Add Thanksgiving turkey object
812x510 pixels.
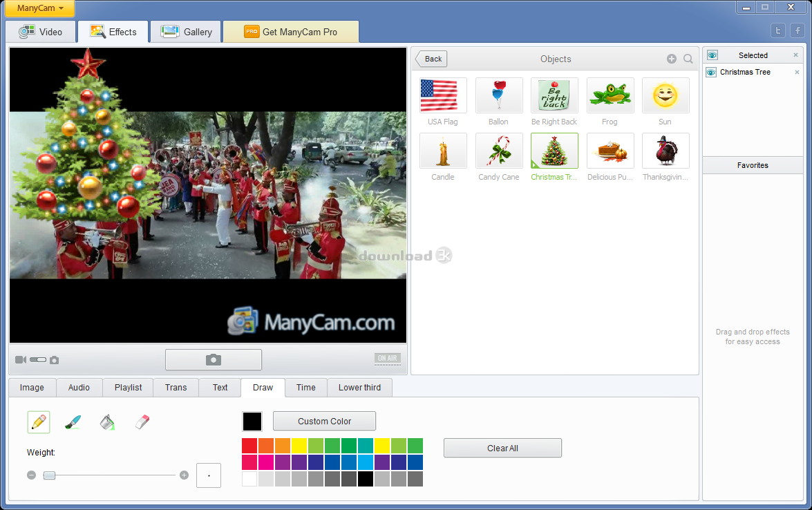[665, 151]
